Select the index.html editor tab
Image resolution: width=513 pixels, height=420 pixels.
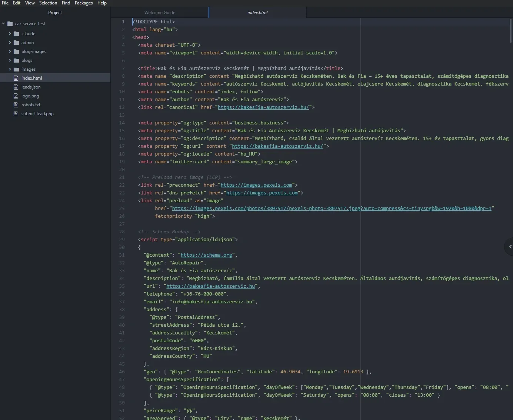tap(258, 13)
